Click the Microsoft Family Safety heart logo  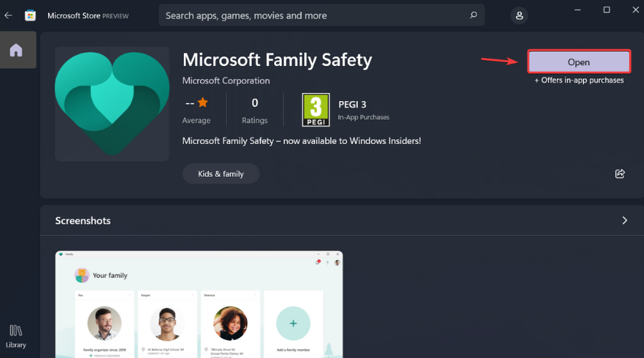coord(112,104)
